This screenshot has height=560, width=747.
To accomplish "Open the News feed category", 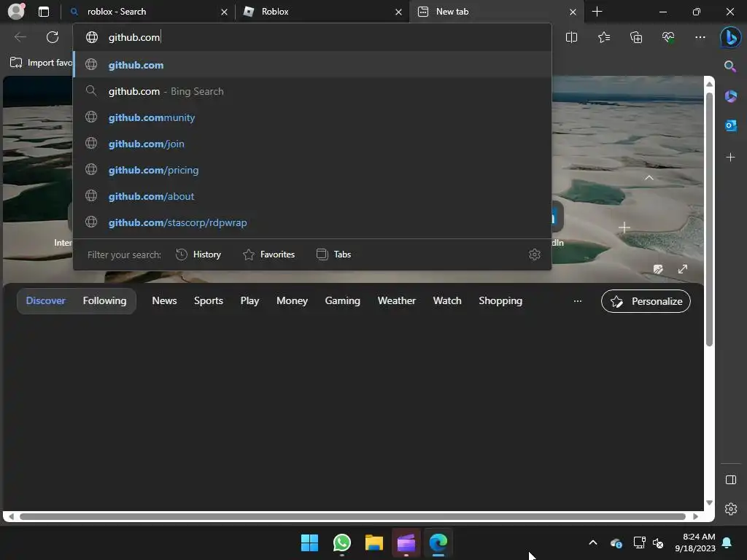I will pyautogui.click(x=164, y=301).
